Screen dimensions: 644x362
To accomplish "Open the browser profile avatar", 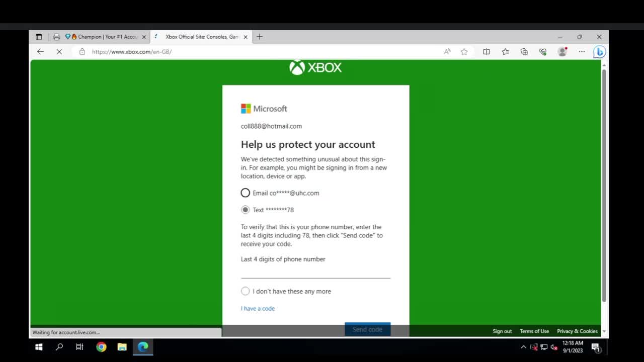I will tap(562, 52).
